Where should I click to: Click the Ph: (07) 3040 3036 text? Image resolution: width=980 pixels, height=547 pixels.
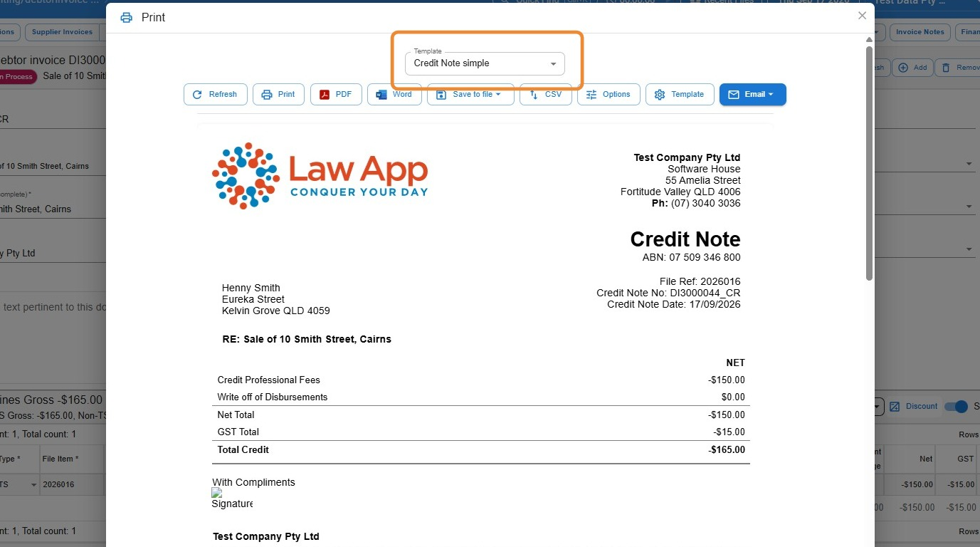[696, 203]
